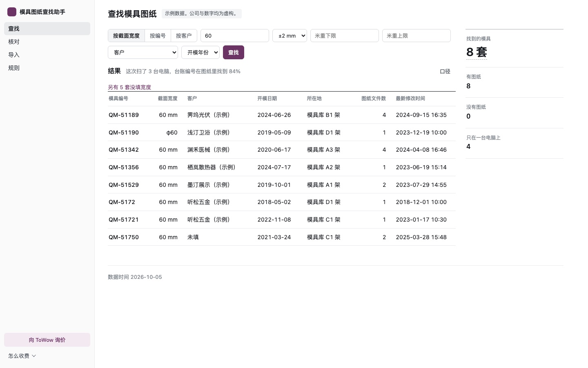This screenshot has height=368, width=588.
Task: Select mold row QM-51342
Action: 282,150
